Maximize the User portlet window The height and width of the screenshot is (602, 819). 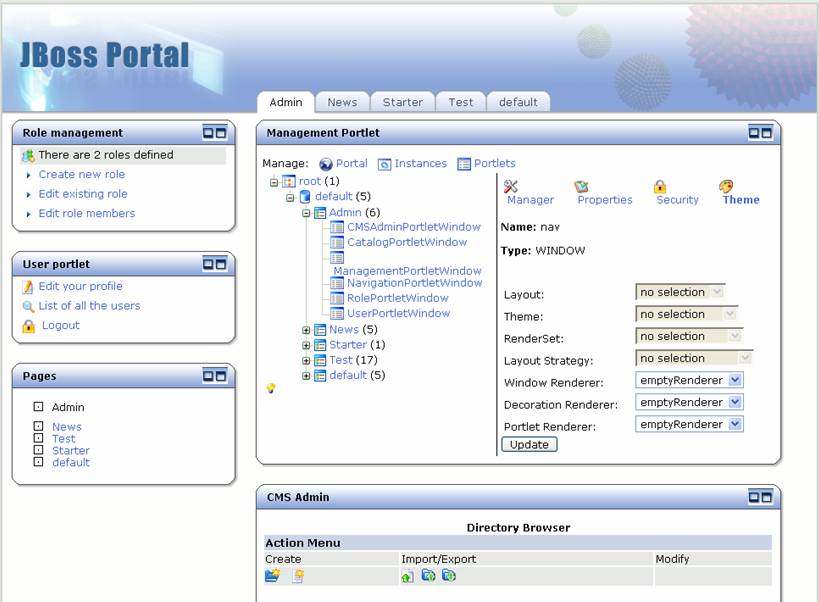[221, 264]
